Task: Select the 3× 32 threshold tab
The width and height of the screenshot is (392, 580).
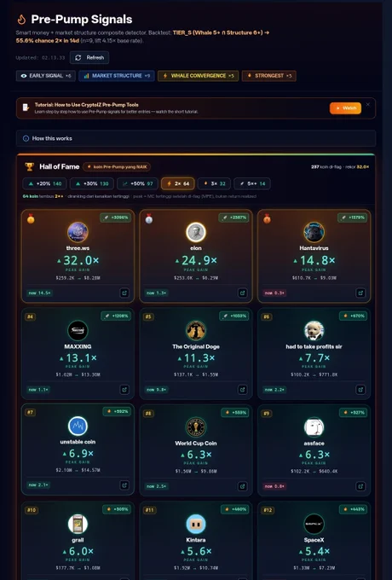Action: (214, 183)
